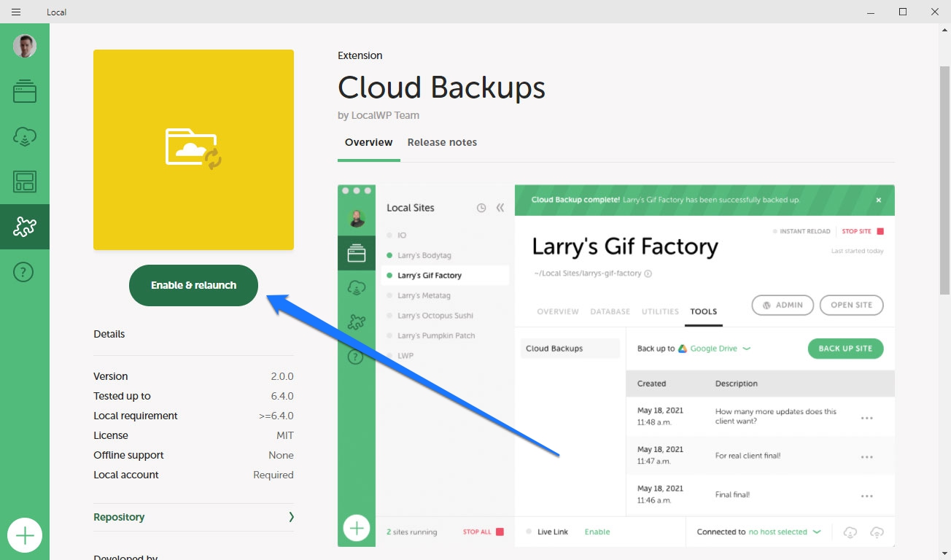Screen dimensions: 951x560
Task: Click the 'Local requirement' label
Action: [x=136, y=416]
